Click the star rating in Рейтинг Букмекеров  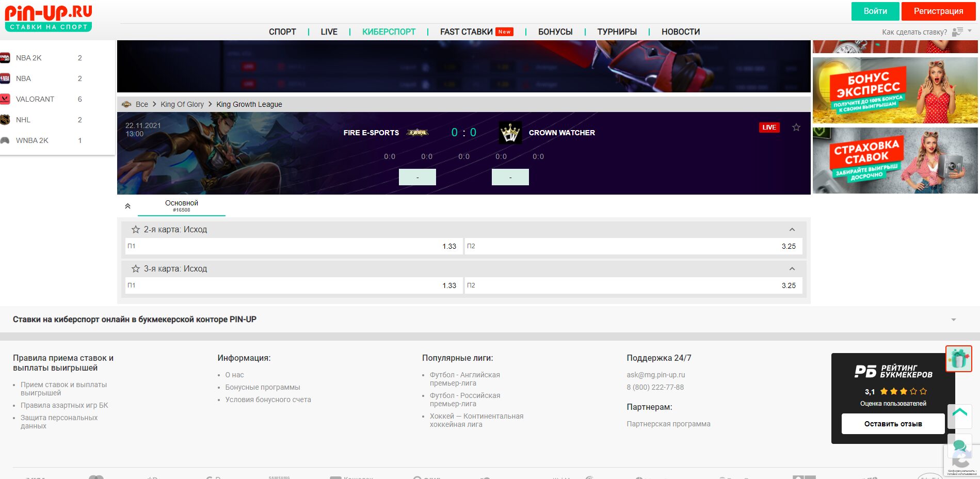[x=903, y=392]
